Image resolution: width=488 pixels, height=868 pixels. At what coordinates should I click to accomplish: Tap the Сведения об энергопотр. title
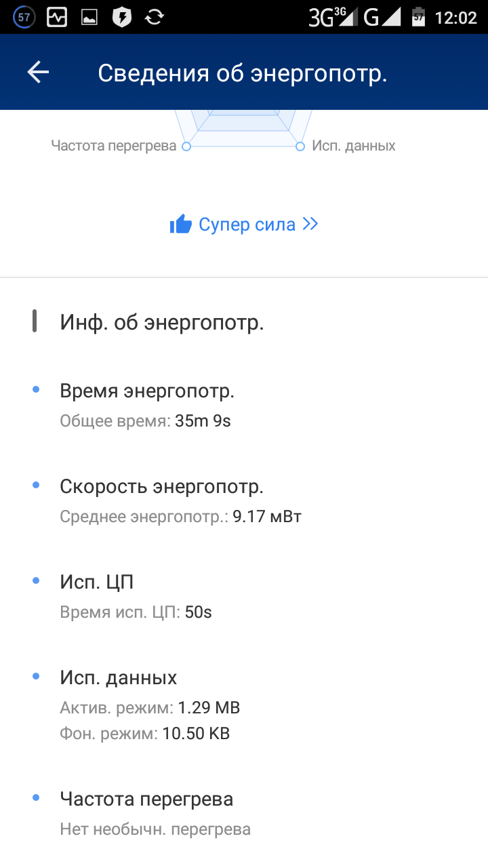click(242, 73)
